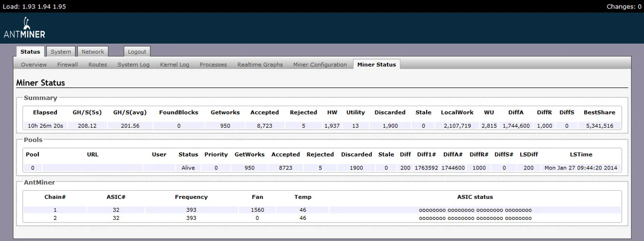Click the Miner Status page heading

[x=40, y=83]
